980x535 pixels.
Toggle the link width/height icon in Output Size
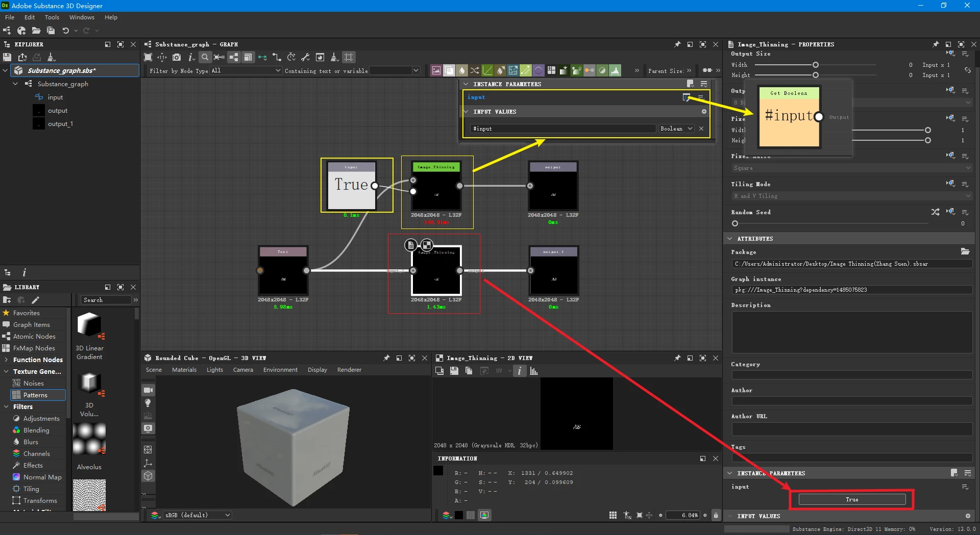(x=967, y=70)
